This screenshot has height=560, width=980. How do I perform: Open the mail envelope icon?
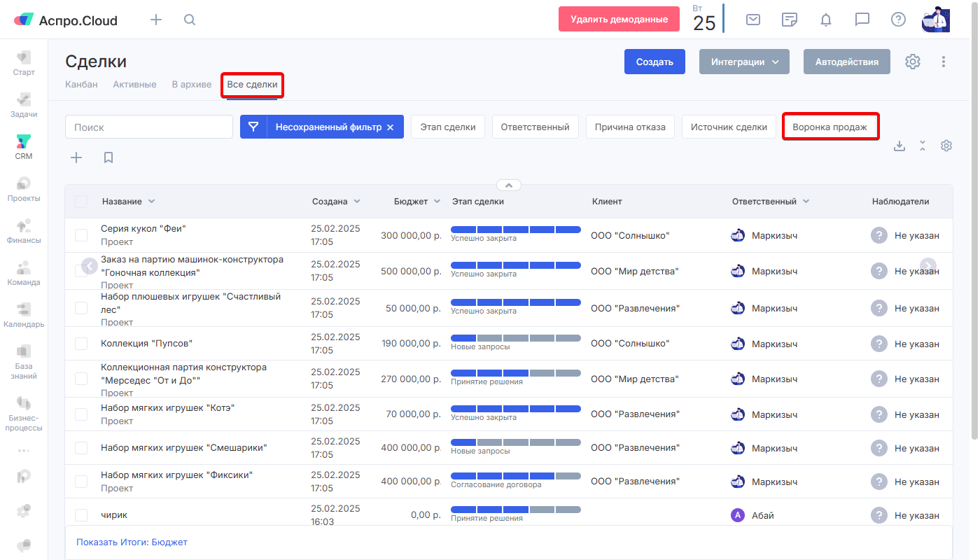tap(753, 20)
